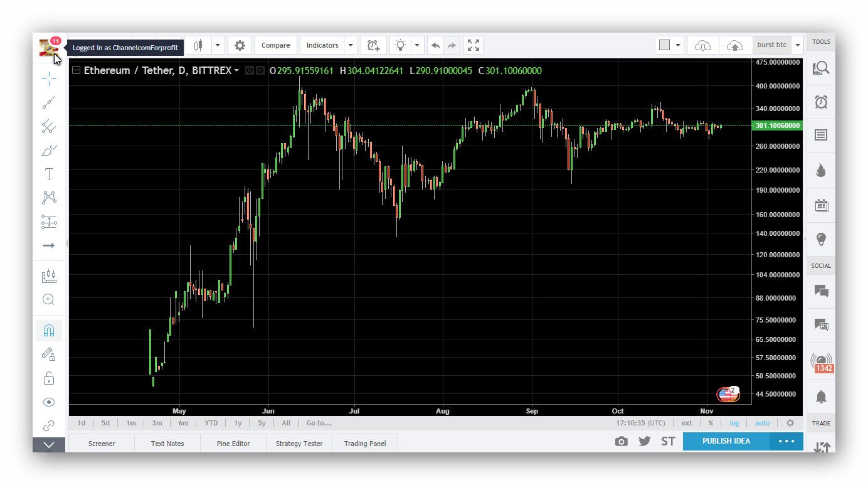The width and height of the screenshot is (868, 485).
Task: Open the private chat panel
Action: point(821,325)
